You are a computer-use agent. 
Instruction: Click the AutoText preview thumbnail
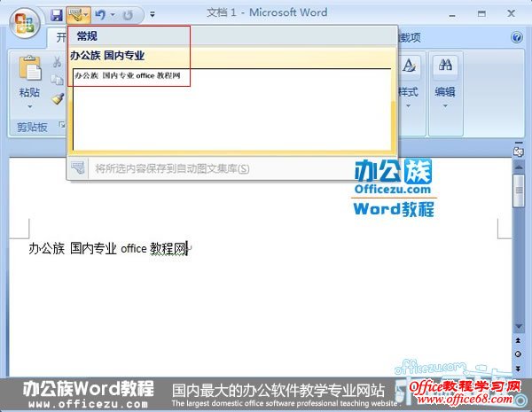pos(232,109)
